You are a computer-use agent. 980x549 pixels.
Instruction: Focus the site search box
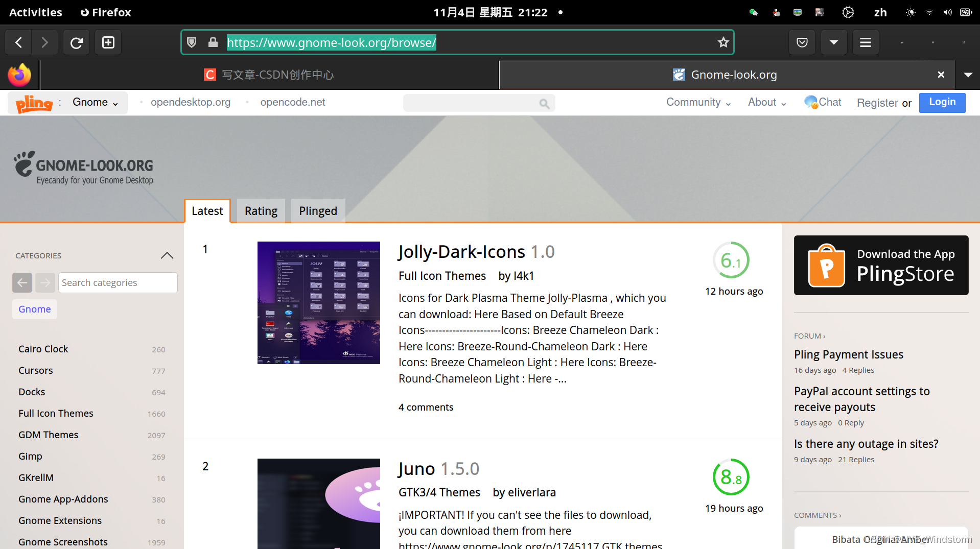tap(470, 103)
